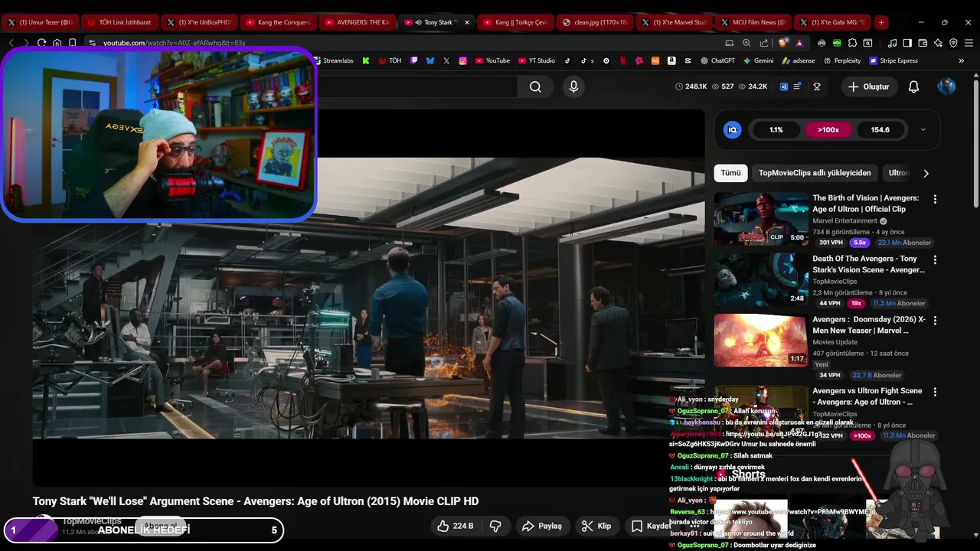Screen dimensions: 980x551
Task: Open Movies Update channel link
Action: pyautogui.click(x=835, y=342)
